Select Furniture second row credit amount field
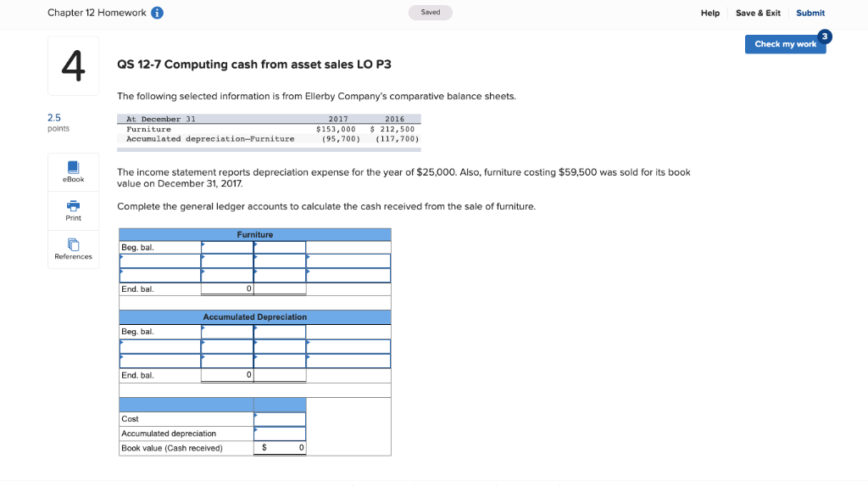 pos(280,261)
